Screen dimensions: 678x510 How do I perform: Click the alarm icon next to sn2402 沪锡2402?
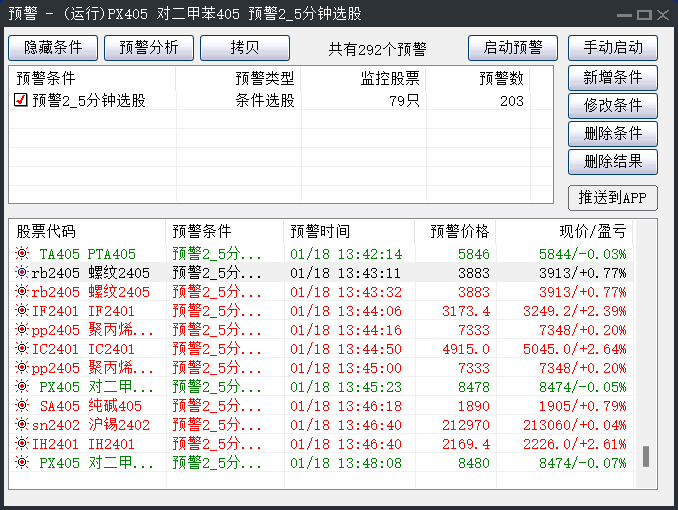pyautogui.click(x=22, y=425)
